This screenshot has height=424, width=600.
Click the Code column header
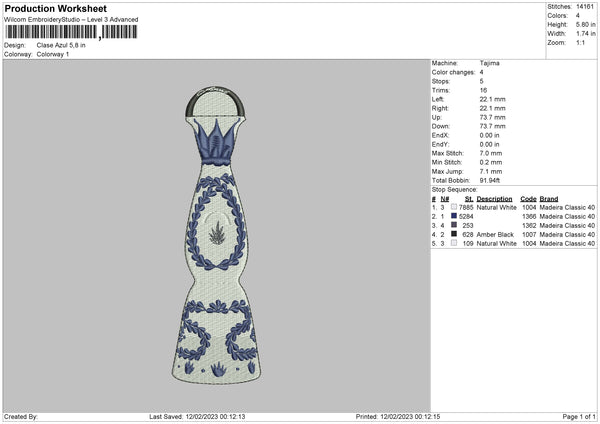[528, 199]
